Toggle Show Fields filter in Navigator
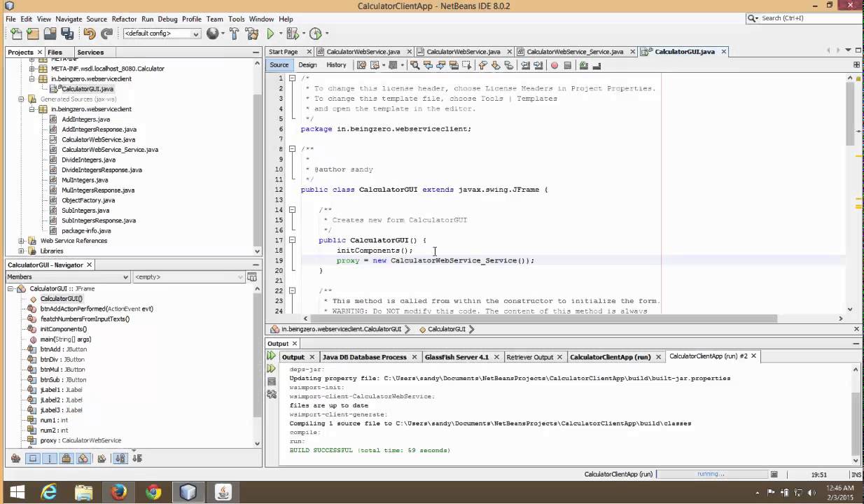 [x=33, y=458]
